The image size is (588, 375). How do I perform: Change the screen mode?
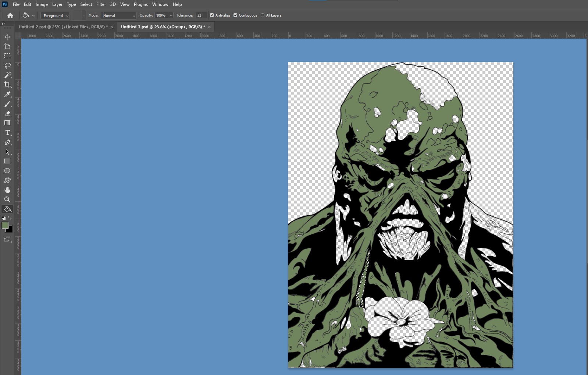pyautogui.click(x=7, y=239)
